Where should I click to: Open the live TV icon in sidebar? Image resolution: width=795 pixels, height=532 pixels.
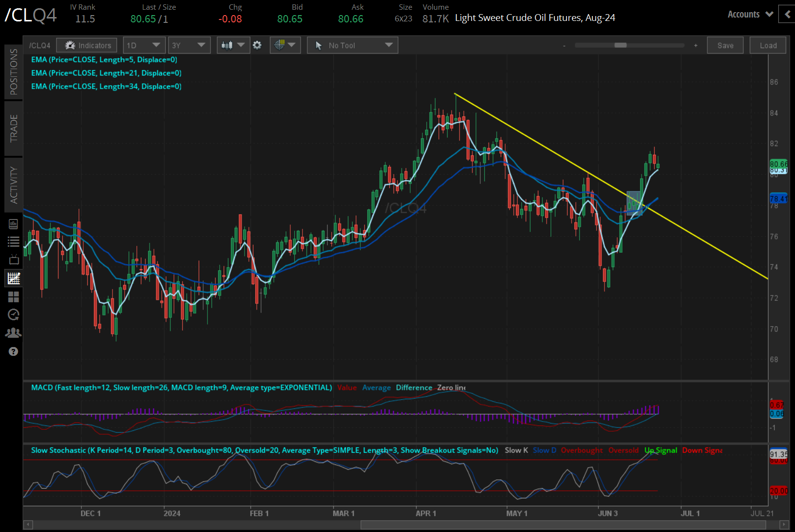pyautogui.click(x=14, y=260)
